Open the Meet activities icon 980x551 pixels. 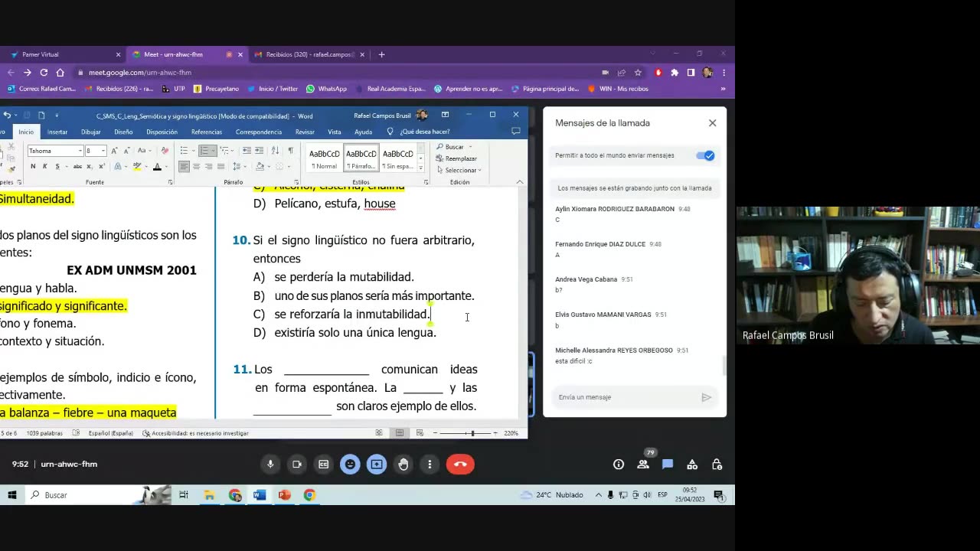click(x=692, y=465)
